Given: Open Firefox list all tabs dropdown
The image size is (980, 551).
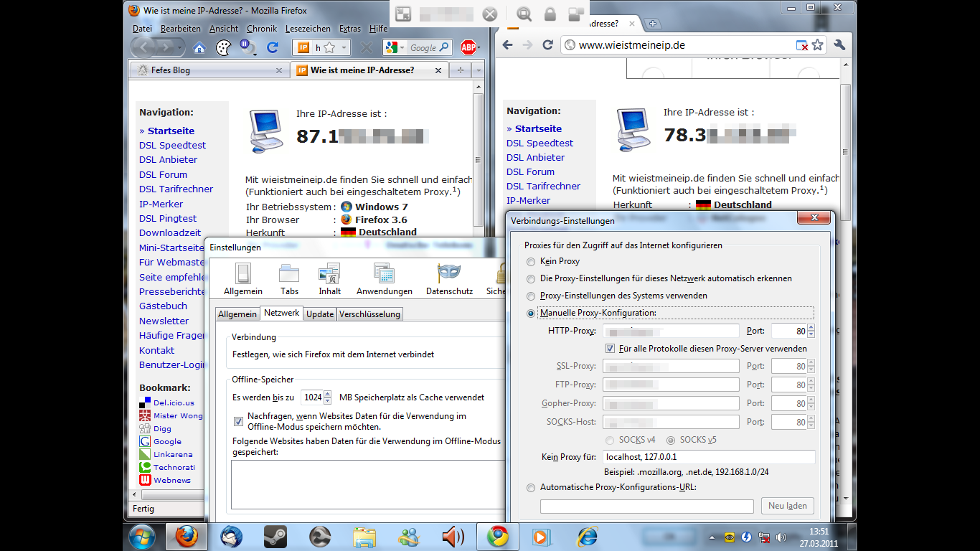Looking at the screenshot, I should point(479,70).
